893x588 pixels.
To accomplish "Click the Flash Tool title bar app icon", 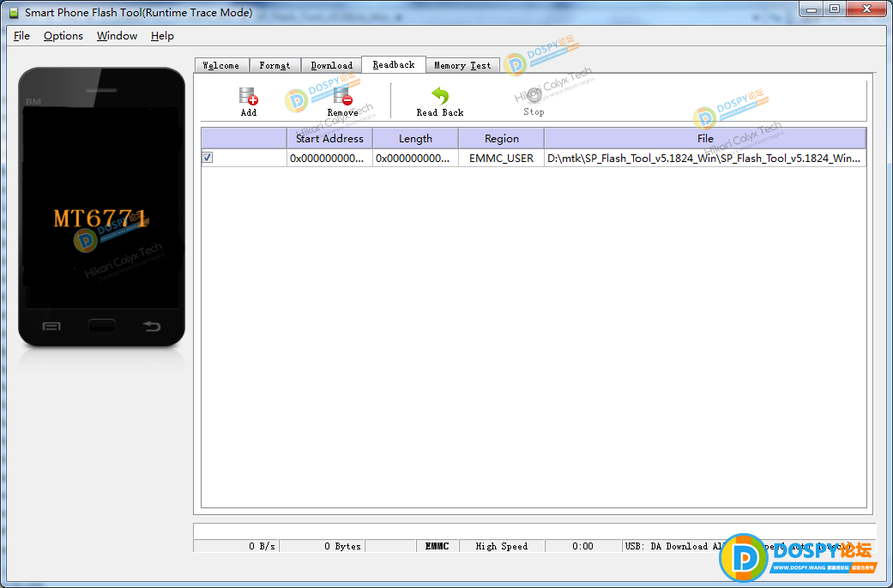I will pyautogui.click(x=15, y=13).
